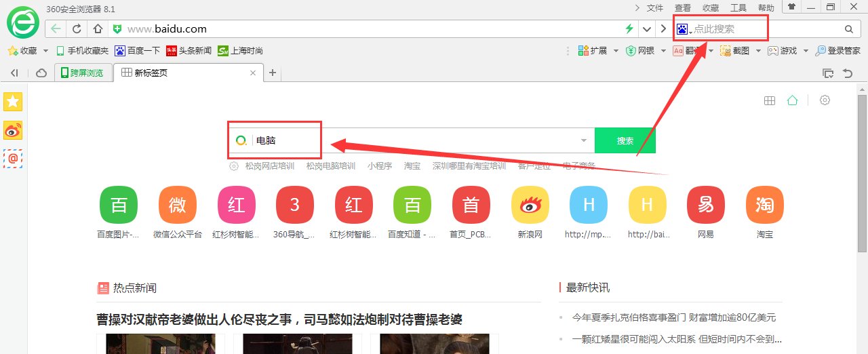Open the Weibo sidebar icon
The width and height of the screenshot is (868, 354).
pos(13,130)
